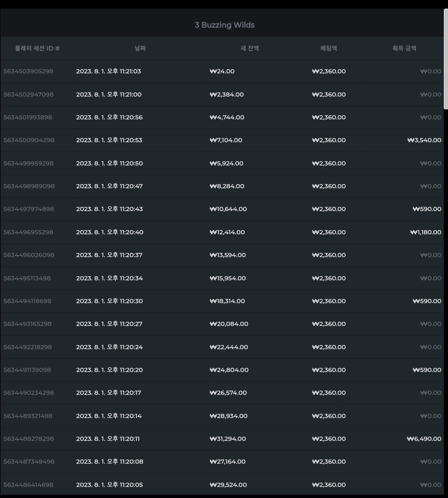The width and height of the screenshot is (448, 498).
Task: Open session 5634486414698 at bottom
Action: [28, 485]
